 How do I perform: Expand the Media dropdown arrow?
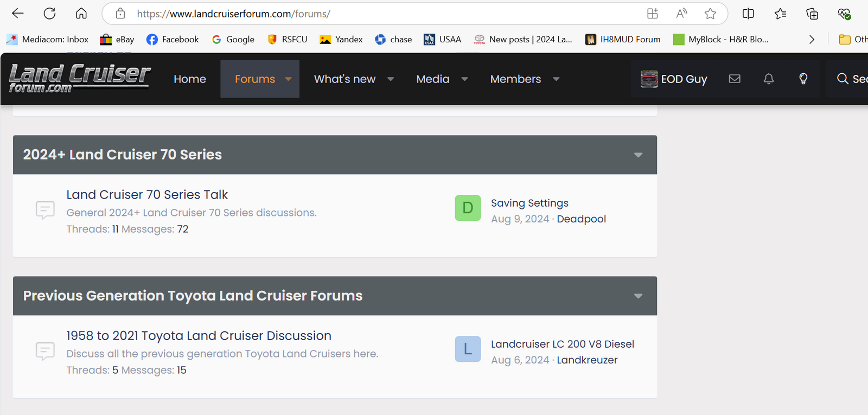pyautogui.click(x=465, y=79)
